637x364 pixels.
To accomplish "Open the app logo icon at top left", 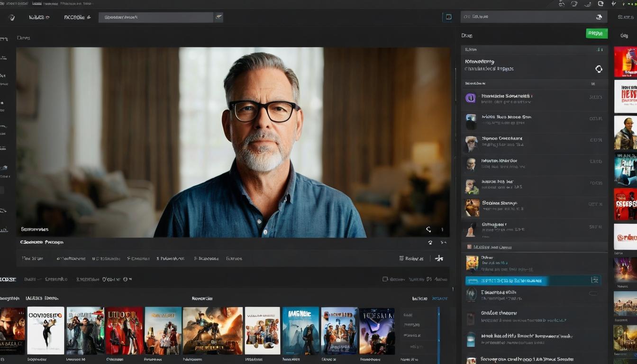I will pos(10,17).
